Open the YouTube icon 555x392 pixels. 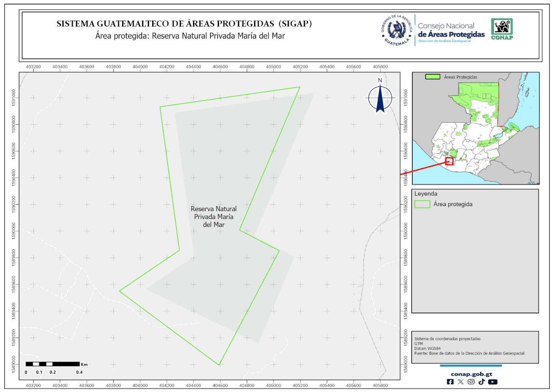click(493, 382)
